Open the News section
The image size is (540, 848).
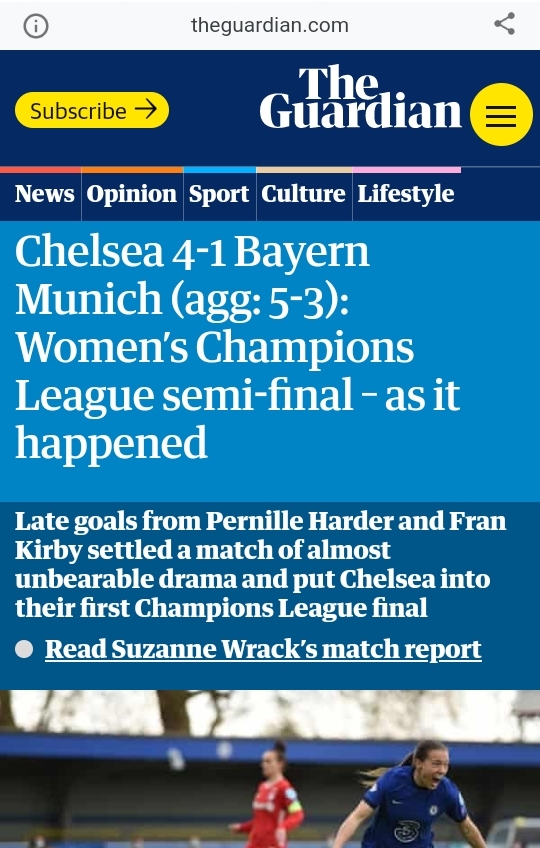click(44, 194)
